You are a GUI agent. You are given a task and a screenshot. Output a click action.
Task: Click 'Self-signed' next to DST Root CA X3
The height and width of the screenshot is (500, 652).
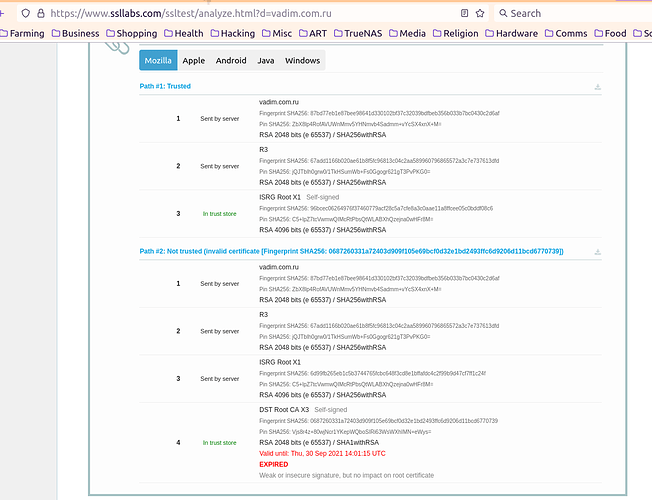(x=331, y=410)
